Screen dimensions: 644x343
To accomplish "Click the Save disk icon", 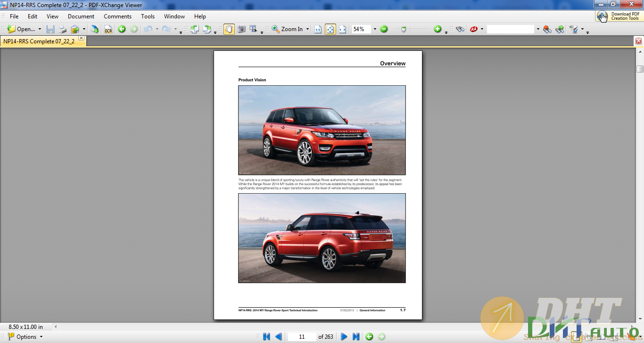I will [50, 29].
